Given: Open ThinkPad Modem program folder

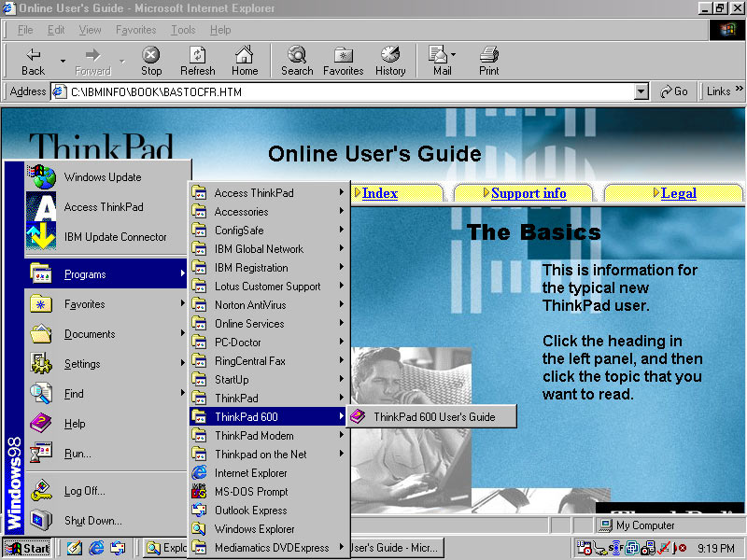Looking at the screenshot, I should (269, 435).
